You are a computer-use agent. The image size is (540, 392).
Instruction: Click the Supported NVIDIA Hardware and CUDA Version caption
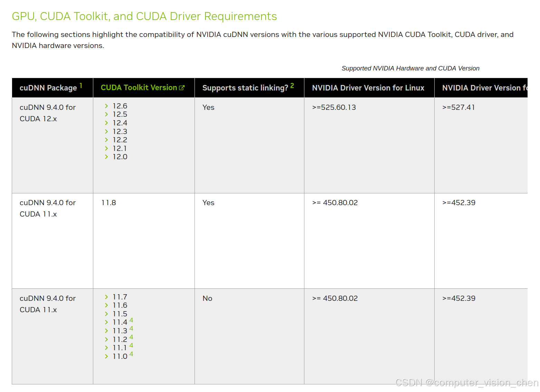pyautogui.click(x=410, y=68)
